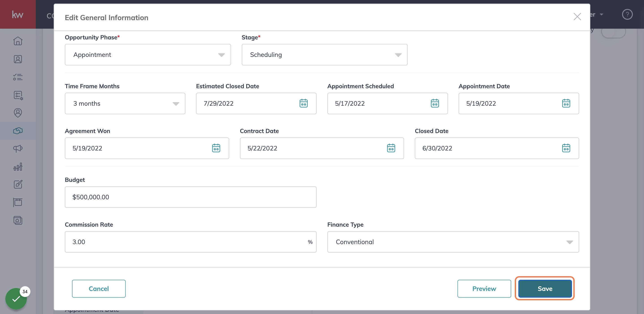
Task: Click the Appointment Date 5/19/2022 field
Action: coord(519,103)
